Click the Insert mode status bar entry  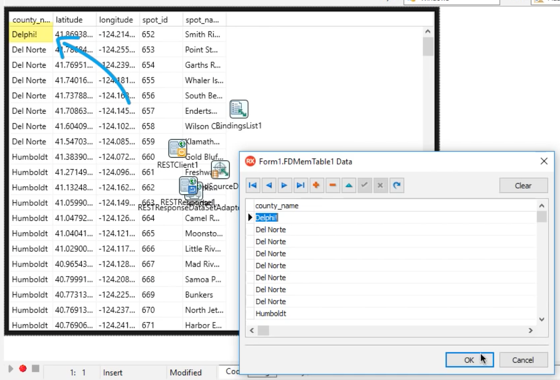(113, 372)
